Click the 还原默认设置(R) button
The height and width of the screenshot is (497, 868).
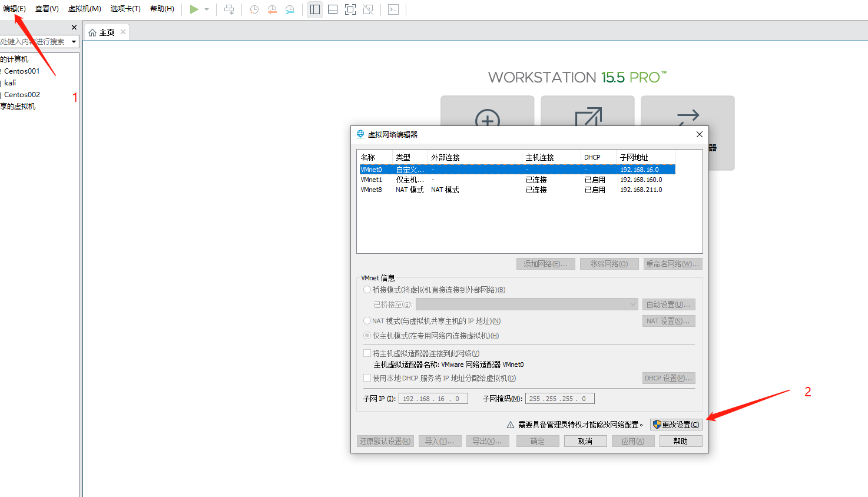385,441
